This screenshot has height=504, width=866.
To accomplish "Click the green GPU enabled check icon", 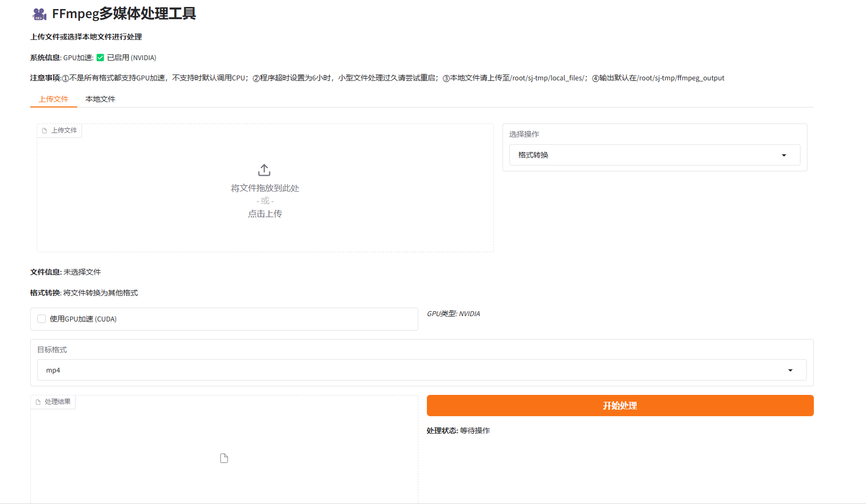I will click(100, 57).
